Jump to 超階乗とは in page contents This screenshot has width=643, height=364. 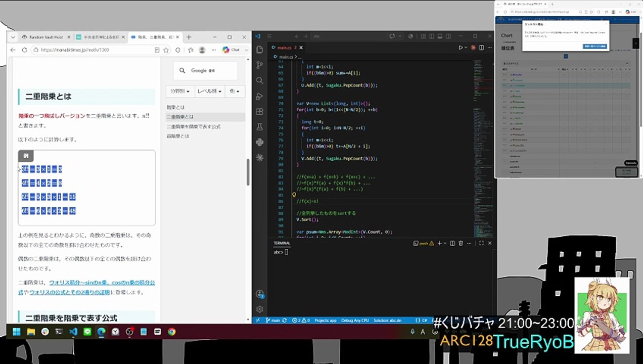click(x=178, y=136)
